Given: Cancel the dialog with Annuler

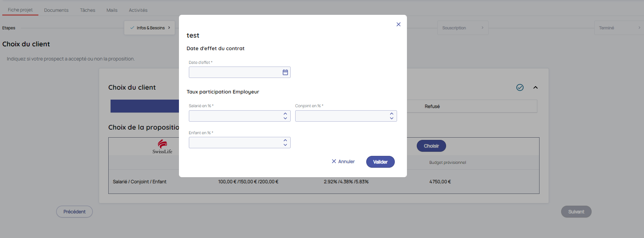Looking at the screenshot, I should [343, 162].
